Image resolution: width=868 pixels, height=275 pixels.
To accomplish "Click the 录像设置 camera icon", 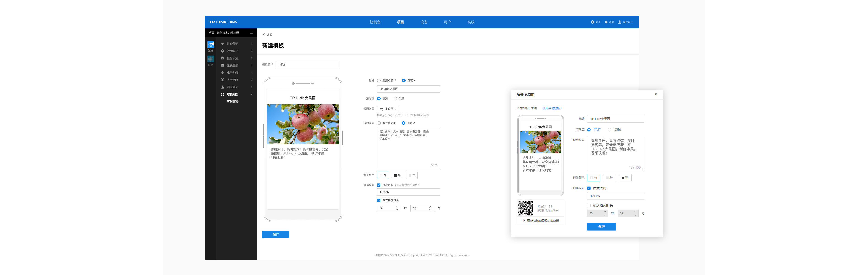I will tap(222, 65).
